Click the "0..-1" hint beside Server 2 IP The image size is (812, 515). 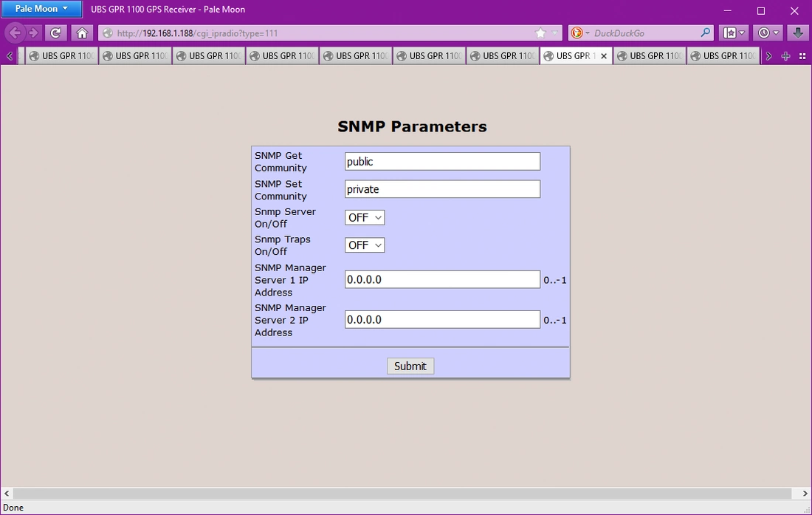click(x=554, y=320)
